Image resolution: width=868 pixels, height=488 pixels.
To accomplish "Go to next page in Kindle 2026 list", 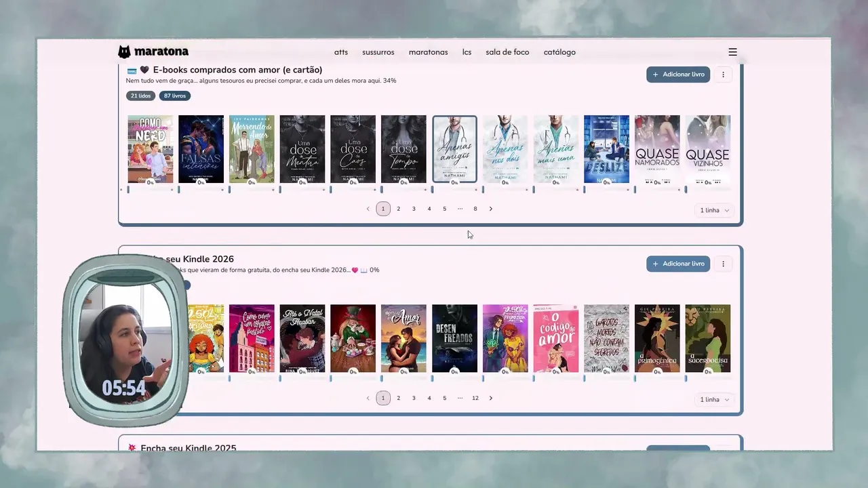I will (491, 398).
